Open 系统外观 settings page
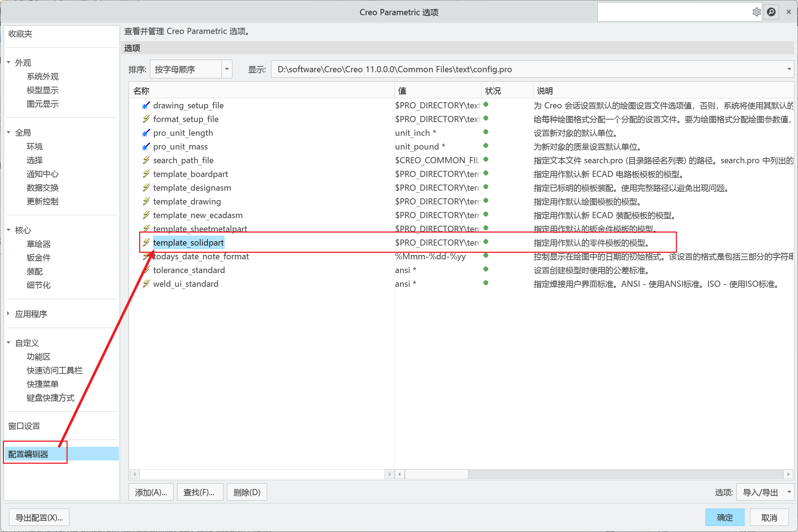This screenshot has height=532, width=798. click(x=43, y=77)
